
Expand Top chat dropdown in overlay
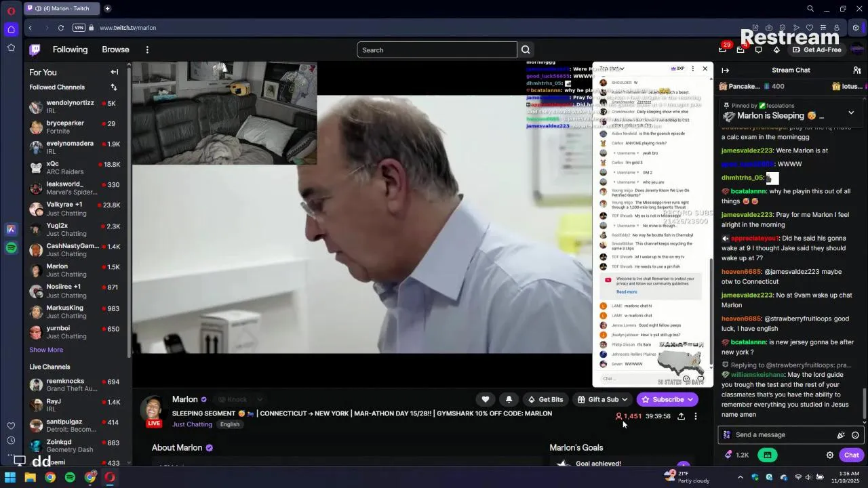(x=612, y=68)
